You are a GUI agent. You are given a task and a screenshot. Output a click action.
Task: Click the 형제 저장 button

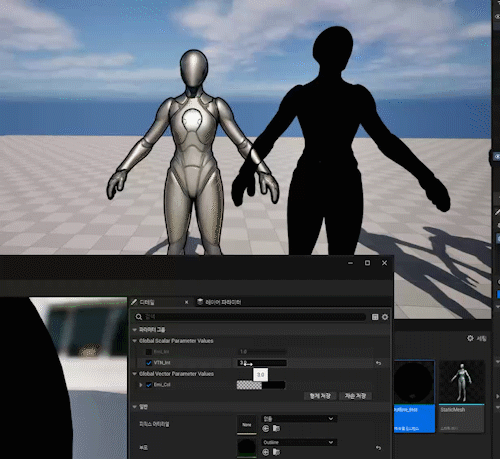pyautogui.click(x=320, y=396)
